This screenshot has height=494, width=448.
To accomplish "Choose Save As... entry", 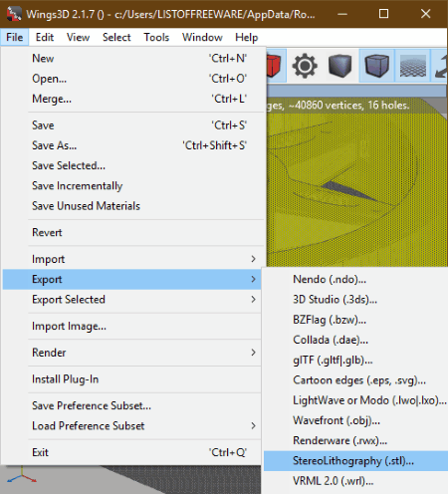I will (x=133, y=145).
